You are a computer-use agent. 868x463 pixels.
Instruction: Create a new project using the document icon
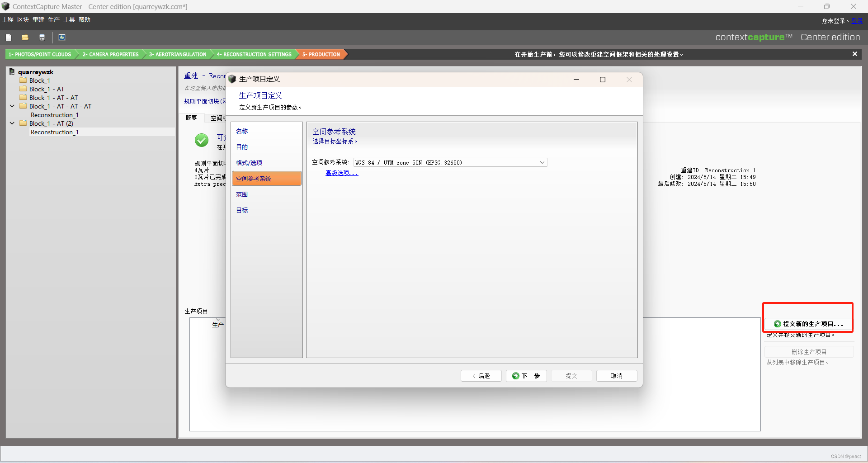pyautogui.click(x=9, y=38)
